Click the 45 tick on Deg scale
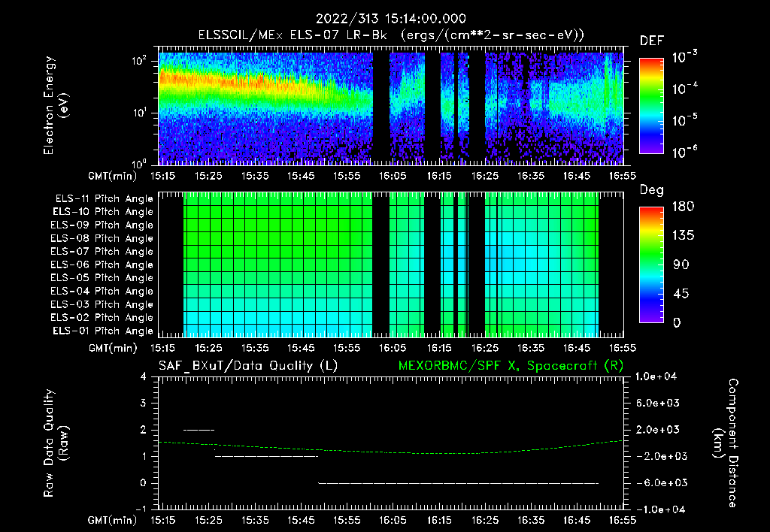 pyautogui.click(x=681, y=294)
